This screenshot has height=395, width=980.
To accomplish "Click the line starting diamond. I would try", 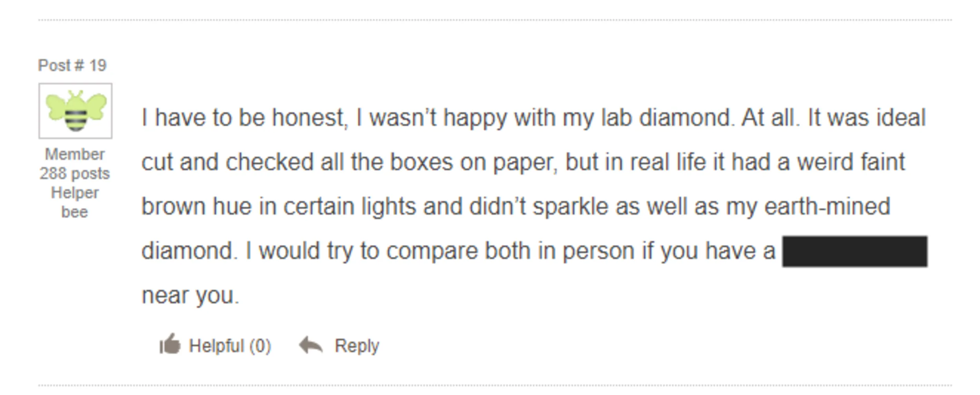I will pyautogui.click(x=459, y=251).
